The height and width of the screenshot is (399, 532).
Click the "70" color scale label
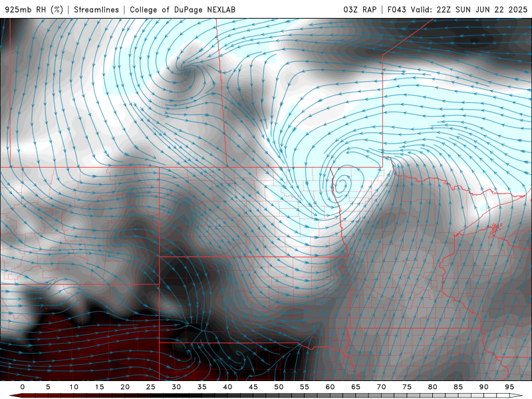click(x=381, y=387)
